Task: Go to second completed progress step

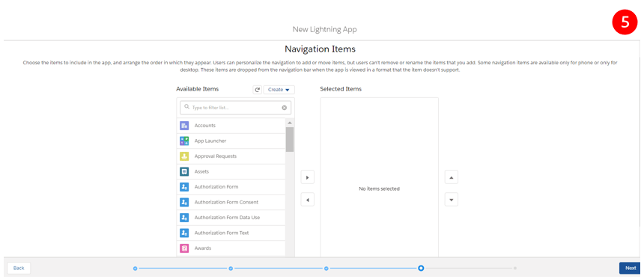Action: [231, 269]
